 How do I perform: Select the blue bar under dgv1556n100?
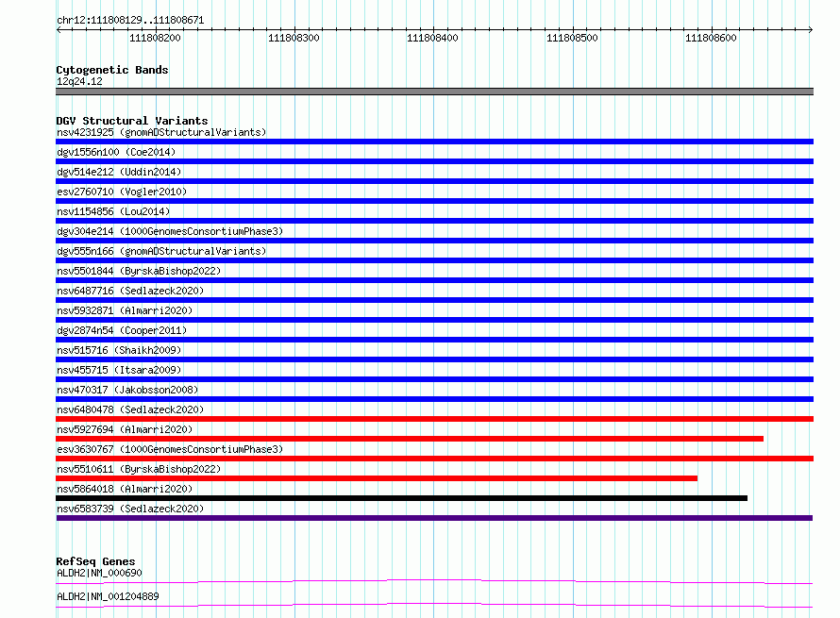434,161
